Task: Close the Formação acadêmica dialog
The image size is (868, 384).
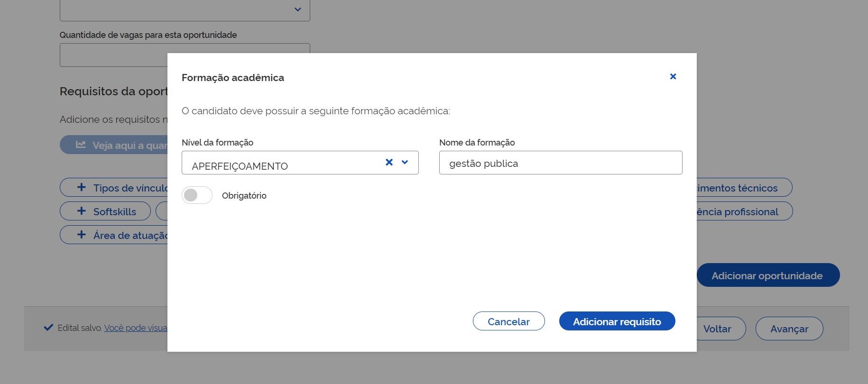Action: [x=673, y=76]
